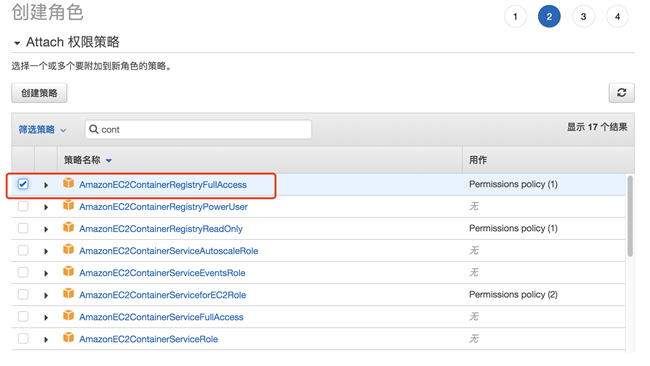650x366 pixels.
Task: Open the 筛选策略 filter dropdown
Action: (42, 130)
